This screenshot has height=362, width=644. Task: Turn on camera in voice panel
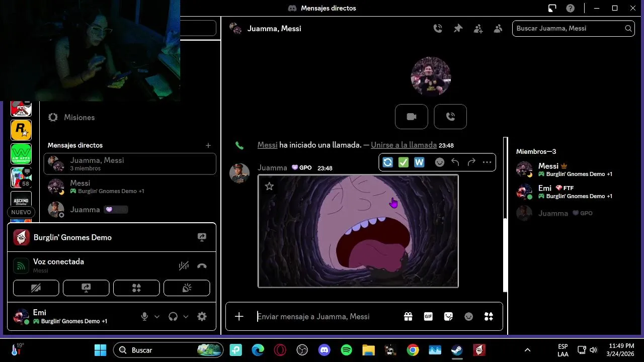coord(36,288)
